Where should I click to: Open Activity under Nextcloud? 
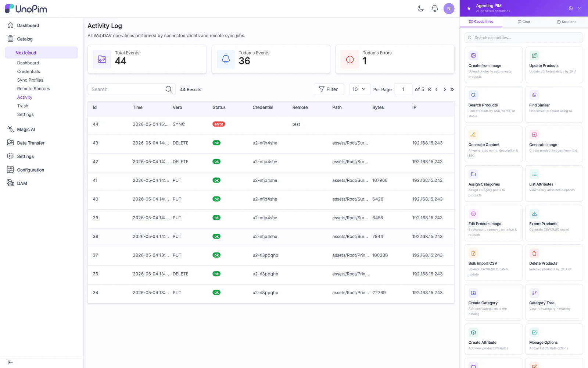click(x=25, y=97)
